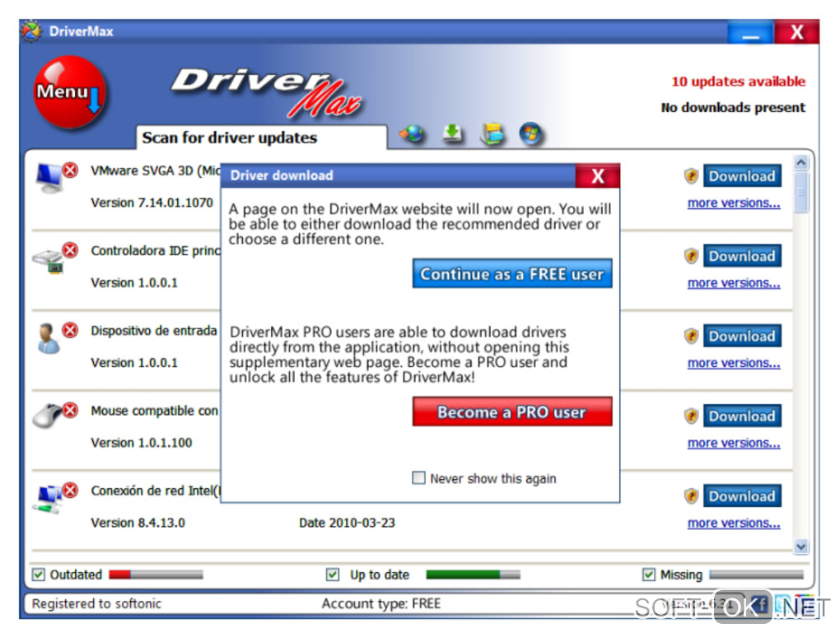Uncheck the Missing filter checkbox
Viewport: 840px width, 628px height.
[649, 575]
